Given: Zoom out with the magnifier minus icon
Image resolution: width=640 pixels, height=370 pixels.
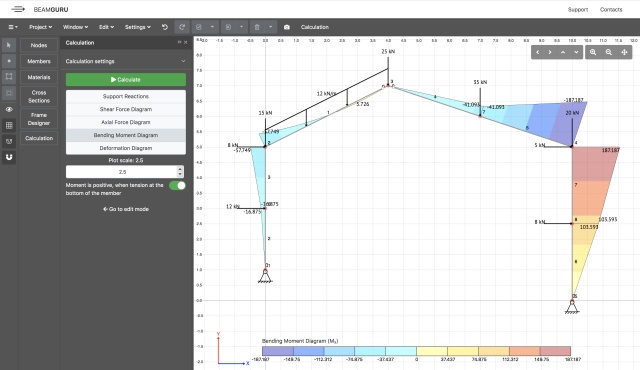Looking at the screenshot, I should pos(609,52).
